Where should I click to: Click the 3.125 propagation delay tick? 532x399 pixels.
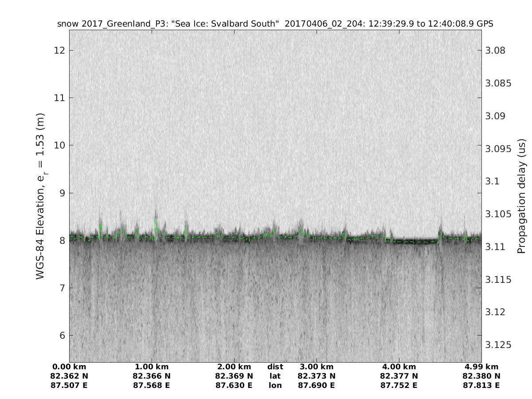pyautogui.click(x=498, y=345)
